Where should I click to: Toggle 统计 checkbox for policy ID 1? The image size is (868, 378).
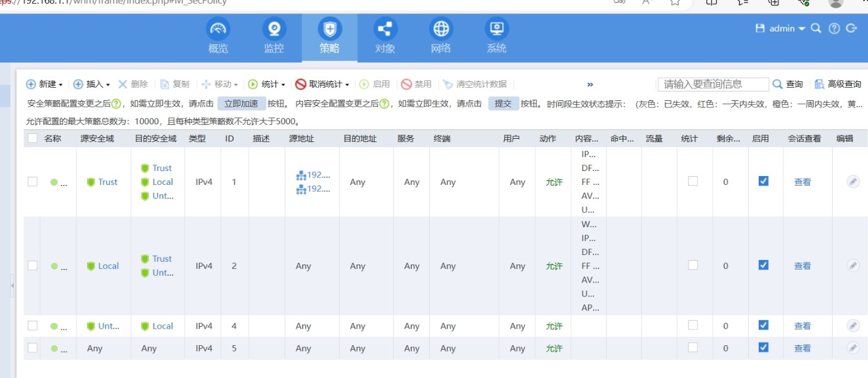[x=693, y=181]
